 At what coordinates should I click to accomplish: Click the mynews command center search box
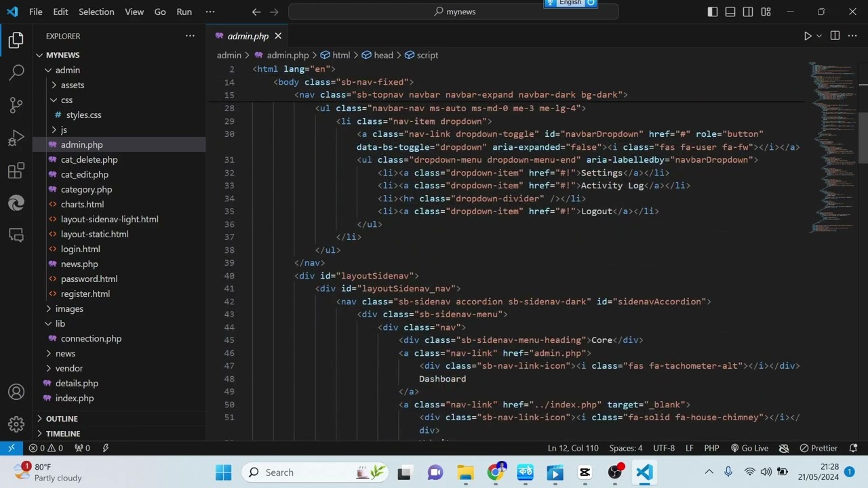click(x=454, y=12)
